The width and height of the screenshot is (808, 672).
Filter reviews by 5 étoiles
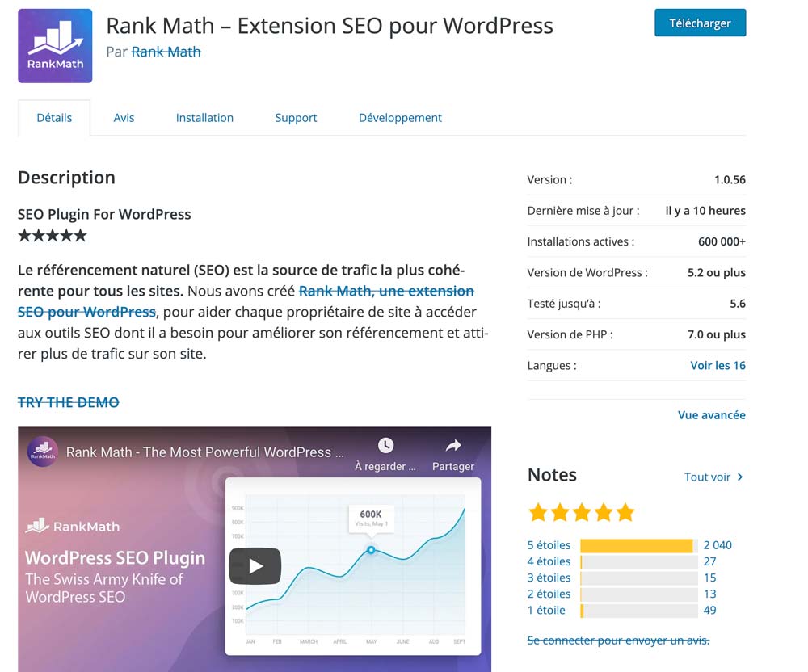[549, 545]
